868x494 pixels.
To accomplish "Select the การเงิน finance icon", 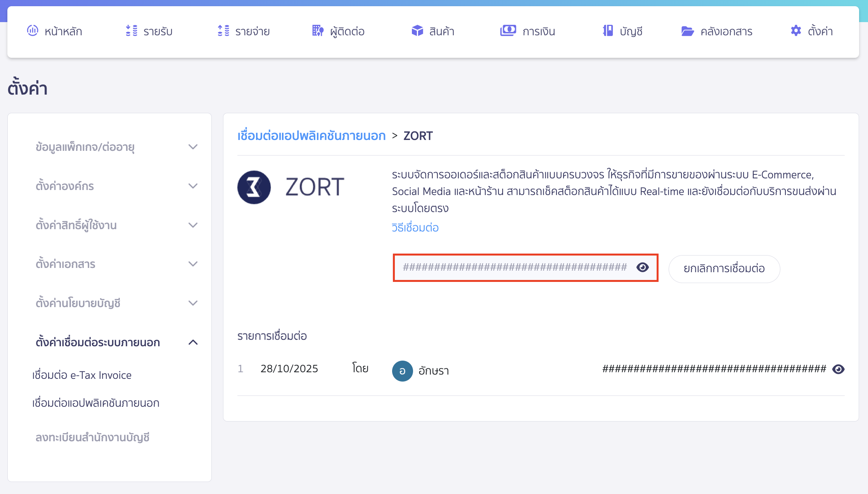I will coord(508,31).
